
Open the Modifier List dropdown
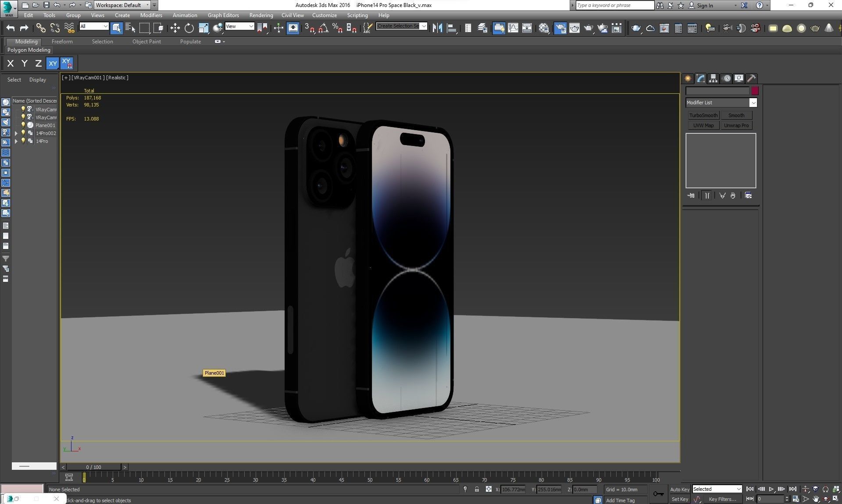coord(721,103)
